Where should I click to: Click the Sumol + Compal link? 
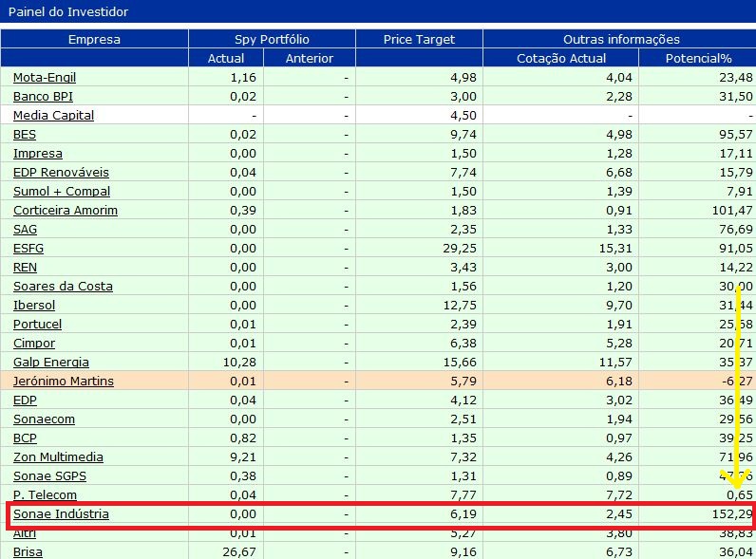click(x=62, y=192)
